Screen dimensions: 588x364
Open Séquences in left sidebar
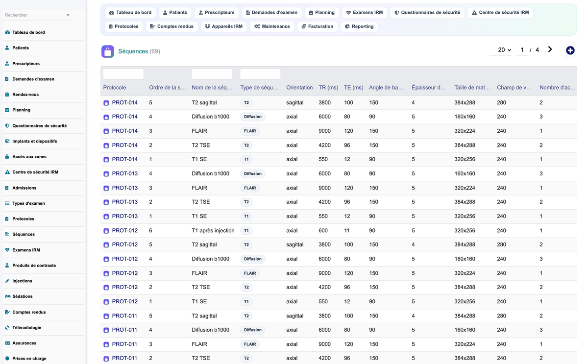point(24,235)
